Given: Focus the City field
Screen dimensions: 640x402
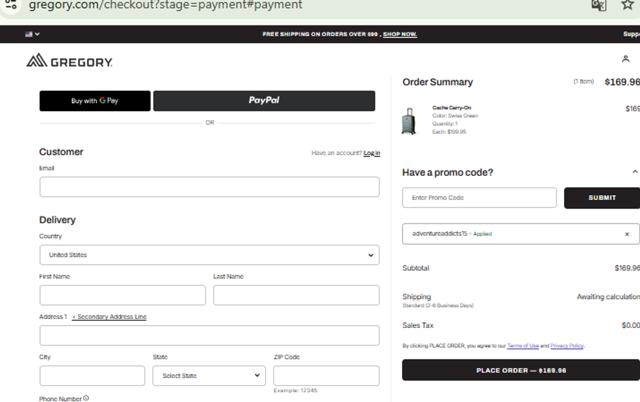Looking at the screenshot, I should tap(92, 375).
